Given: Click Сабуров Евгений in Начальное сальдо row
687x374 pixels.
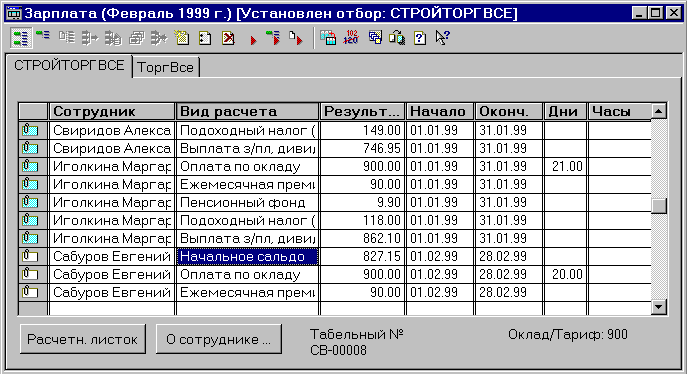Looking at the screenshot, I should (112, 256).
